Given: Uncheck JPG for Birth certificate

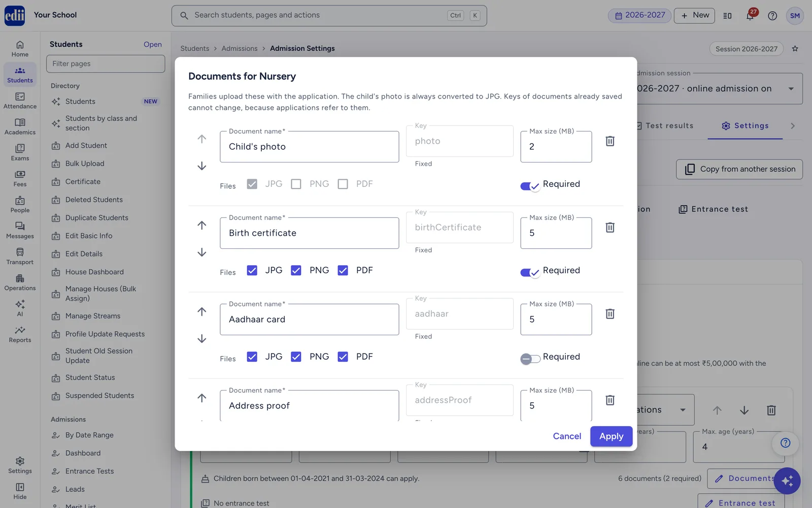Looking at the screenshot, I should 252,270.
